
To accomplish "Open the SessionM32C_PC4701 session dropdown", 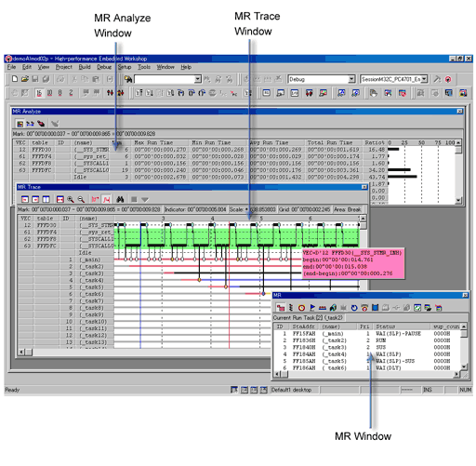I will 425,79.
